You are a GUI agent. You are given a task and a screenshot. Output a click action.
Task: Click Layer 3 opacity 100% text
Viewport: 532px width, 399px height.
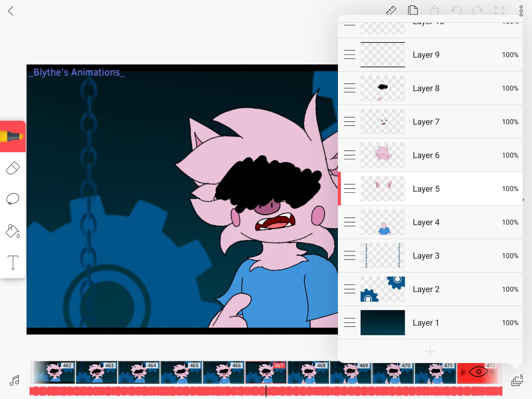coord(510,256)
